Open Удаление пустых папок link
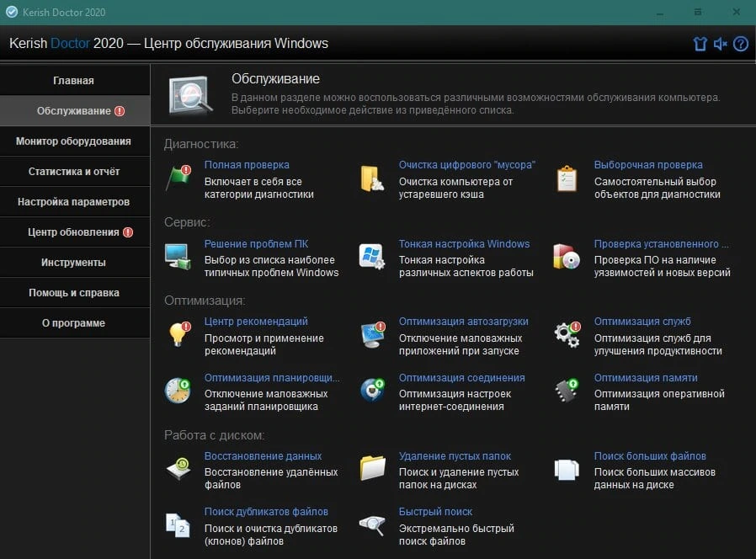 pos(455,455)
